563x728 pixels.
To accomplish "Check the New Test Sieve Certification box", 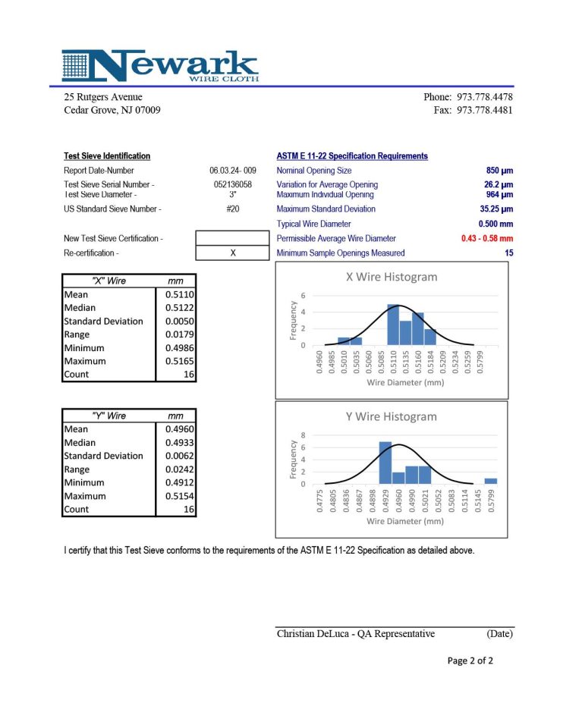I will 232,238.
